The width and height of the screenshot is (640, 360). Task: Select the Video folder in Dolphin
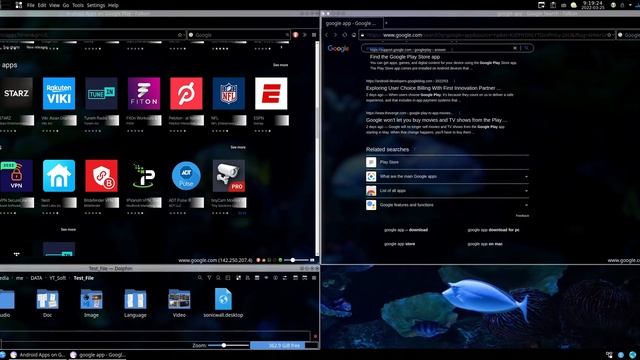pos(179,303)
